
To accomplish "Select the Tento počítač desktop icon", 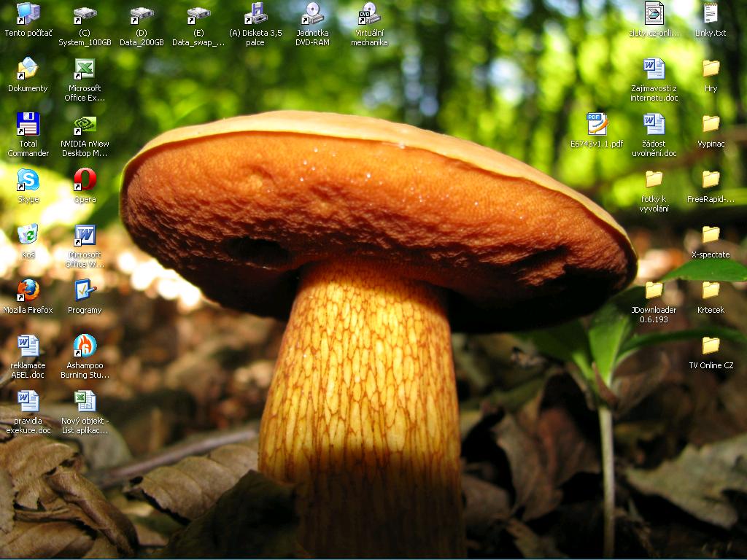I will pos(28,14).
